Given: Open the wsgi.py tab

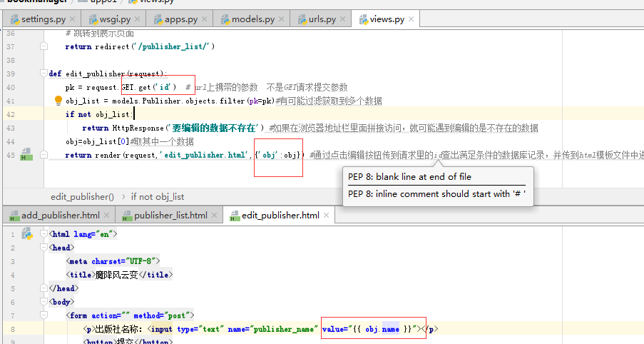Looking at the screenshot, I should pos(115,19).
